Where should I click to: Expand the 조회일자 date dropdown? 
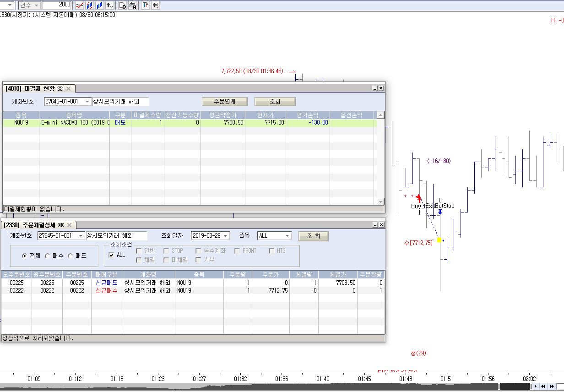[x=226, y=236]
